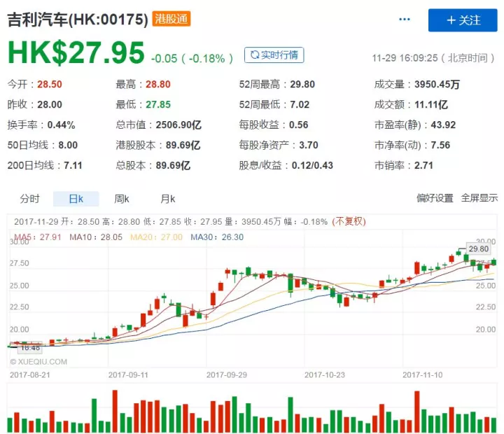Click the MA20: 27.00 indicator label
The height and width of the screenshot is (434, 504).
156,237
